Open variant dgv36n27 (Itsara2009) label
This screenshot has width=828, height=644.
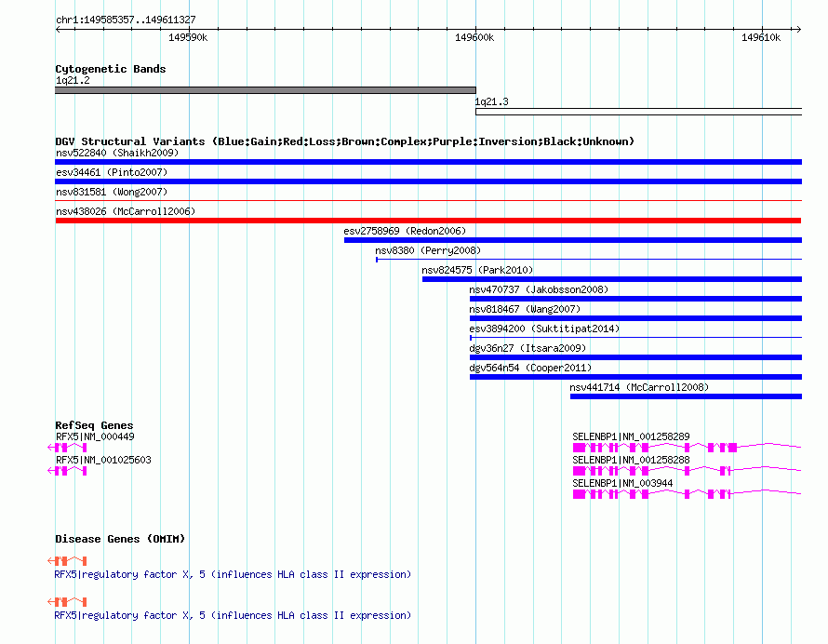point(528,348)
